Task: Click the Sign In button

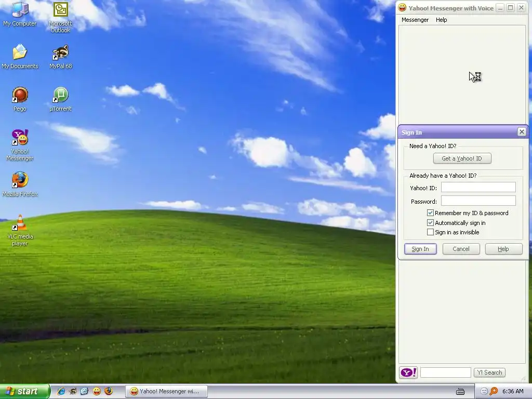Action: tap(420, 249)
